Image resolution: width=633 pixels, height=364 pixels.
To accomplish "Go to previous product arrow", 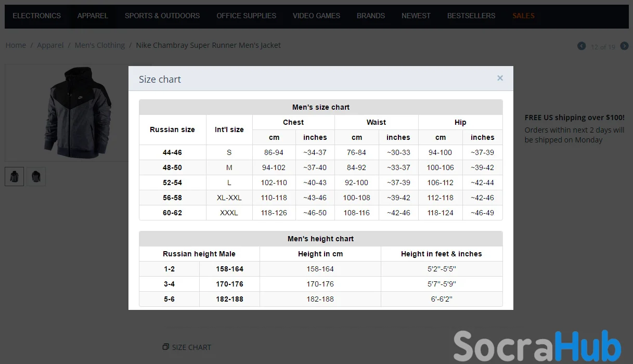I will tap(582, 46).
